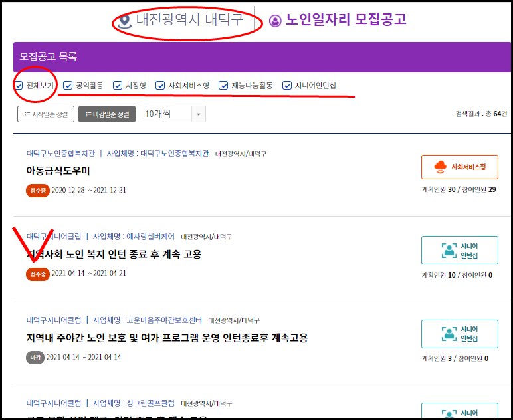Image resolution: width=513 pixels, height=420 pixels.
Task: Sort postings with 시작일순 정렬 button
Action: 46,114
